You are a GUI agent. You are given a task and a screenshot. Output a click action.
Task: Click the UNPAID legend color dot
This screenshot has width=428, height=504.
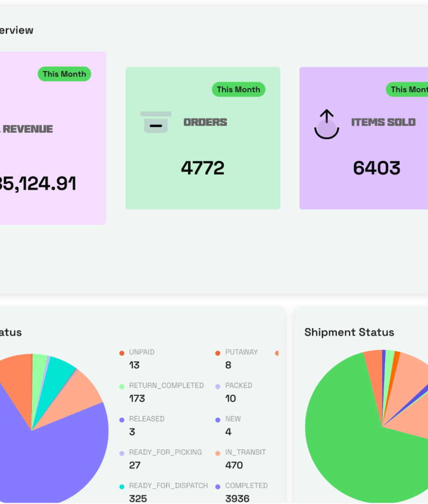click(x=122, y=353)
